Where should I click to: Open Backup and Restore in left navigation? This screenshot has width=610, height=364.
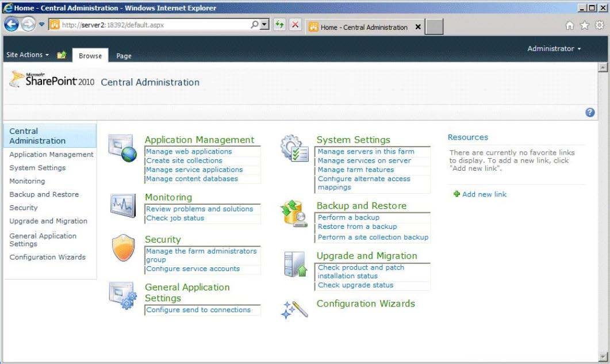(44, 194)
